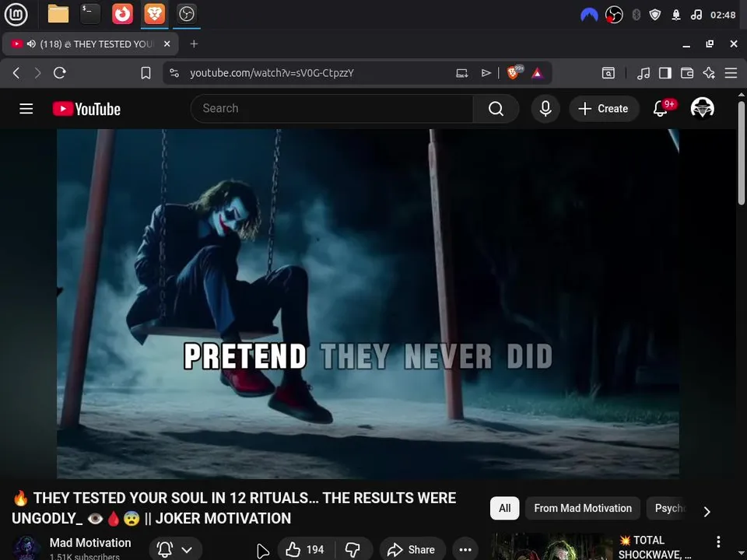This screenshot has height=560, width=747.
Task: Open the TOTAL SHOCKWAVE video title
Action: point(654,547)
